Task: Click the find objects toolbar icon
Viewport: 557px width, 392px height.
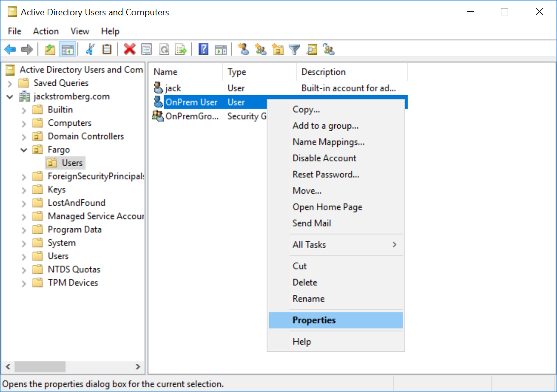Action: pos(312,49)
